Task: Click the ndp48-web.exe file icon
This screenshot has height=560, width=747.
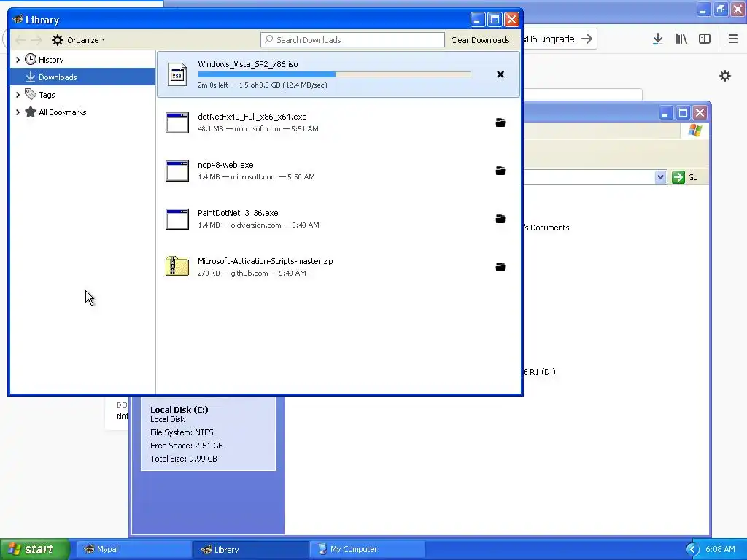Action: click(177, 171)
